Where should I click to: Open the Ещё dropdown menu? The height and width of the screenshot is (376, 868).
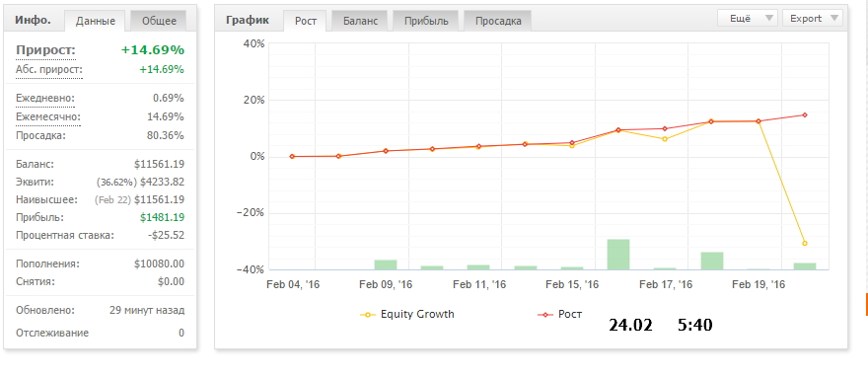click(x=748, y=19)
